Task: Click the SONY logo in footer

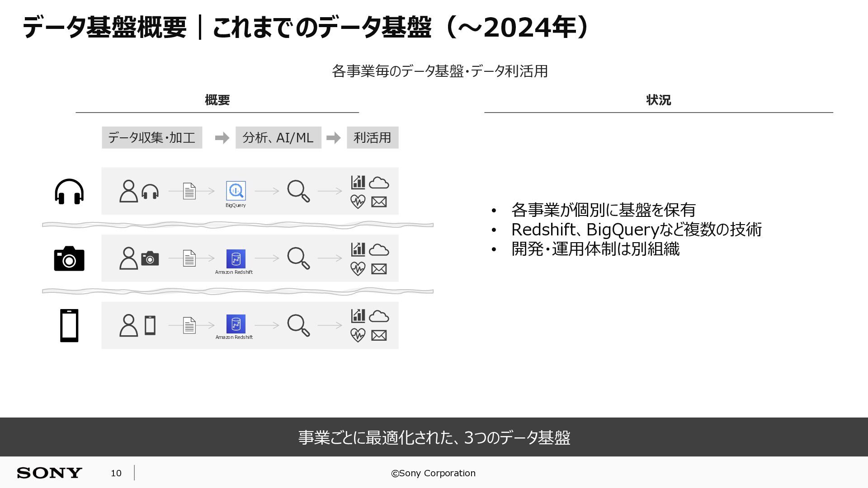Action: point(50,473)
